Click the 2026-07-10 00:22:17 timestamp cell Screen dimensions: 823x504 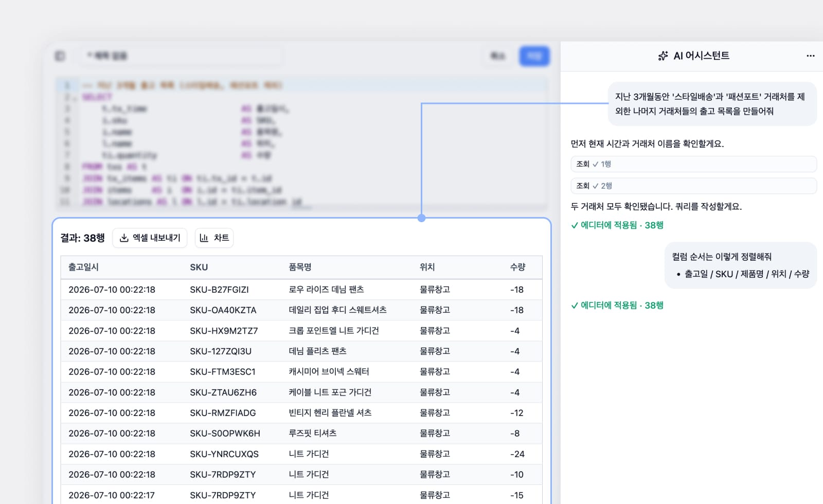coord(112,495)
